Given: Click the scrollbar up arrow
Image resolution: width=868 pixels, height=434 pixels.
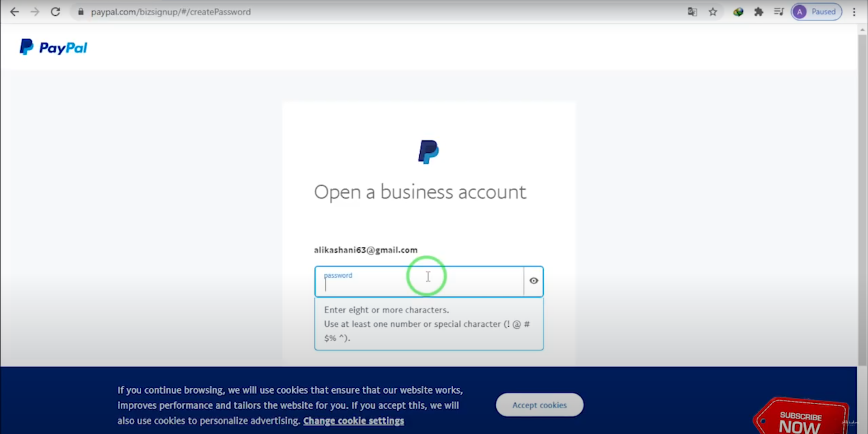Looking at the screenshot, I should coord(862,30).
